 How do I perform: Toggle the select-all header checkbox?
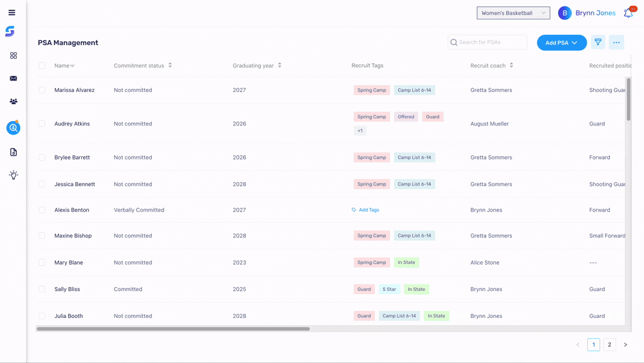pyautogui.click(x=42, y=65)
